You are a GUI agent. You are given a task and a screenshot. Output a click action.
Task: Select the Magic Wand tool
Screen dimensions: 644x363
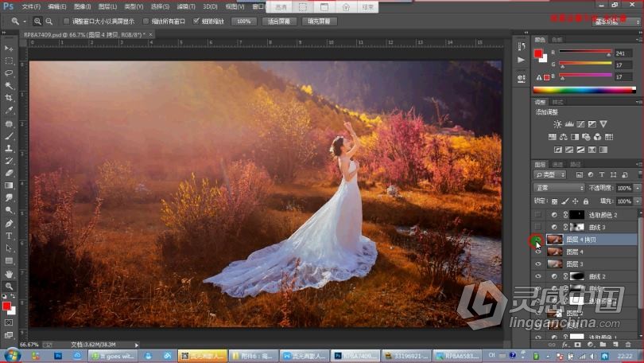pyautogui.click(x=9, y=85)
